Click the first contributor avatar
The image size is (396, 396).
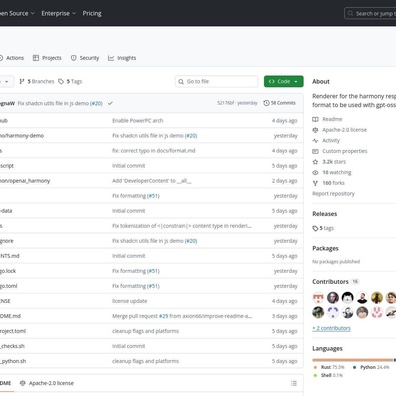pos(318,298)
